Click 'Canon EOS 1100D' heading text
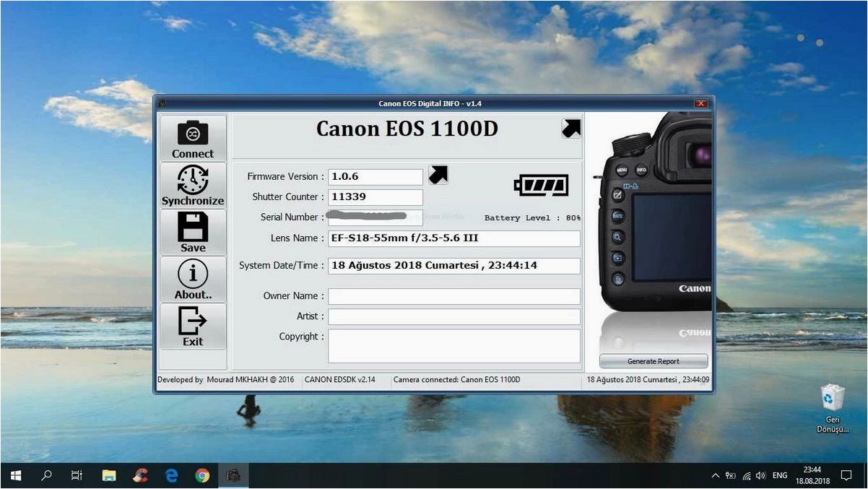Viewport: 868px width, 489px height. (x=407, y=129)
